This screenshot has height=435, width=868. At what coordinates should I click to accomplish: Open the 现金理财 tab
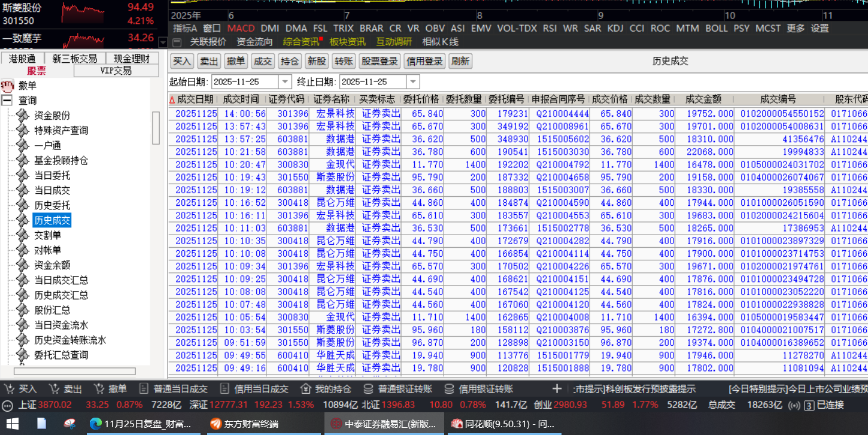pos(132,59)
